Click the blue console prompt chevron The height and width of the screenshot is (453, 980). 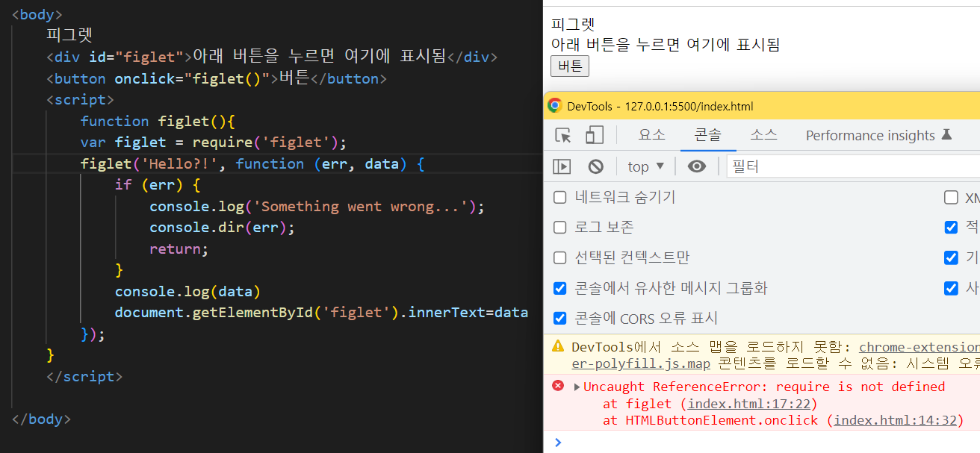pos(557,442)
